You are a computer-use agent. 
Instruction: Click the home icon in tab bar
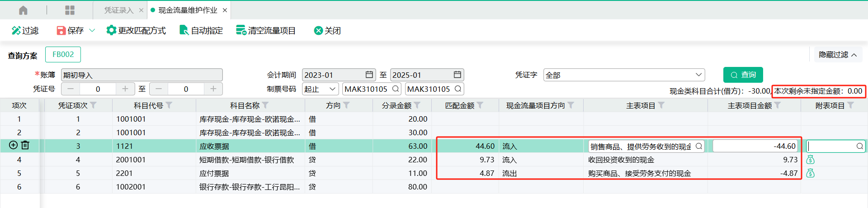tap(23, 10)
